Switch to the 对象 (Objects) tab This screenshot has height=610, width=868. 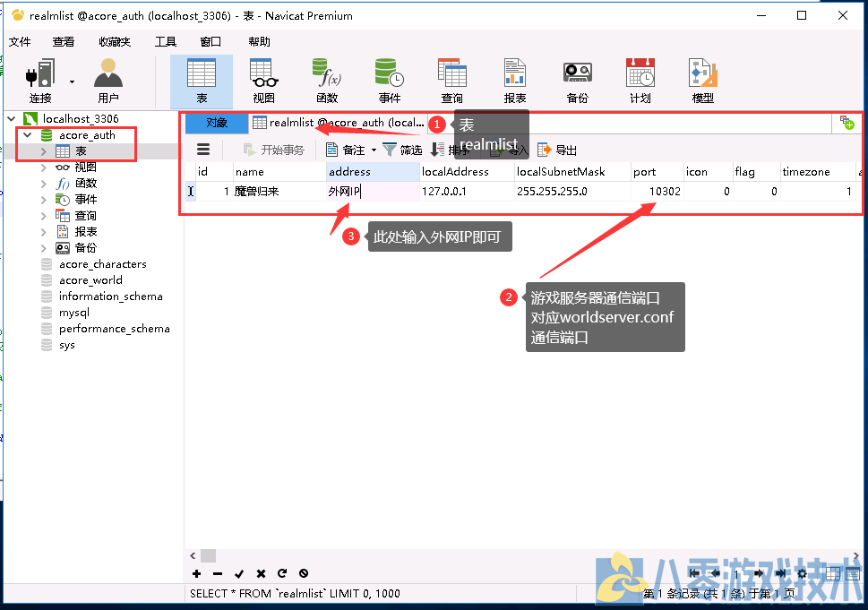point(217,123)
